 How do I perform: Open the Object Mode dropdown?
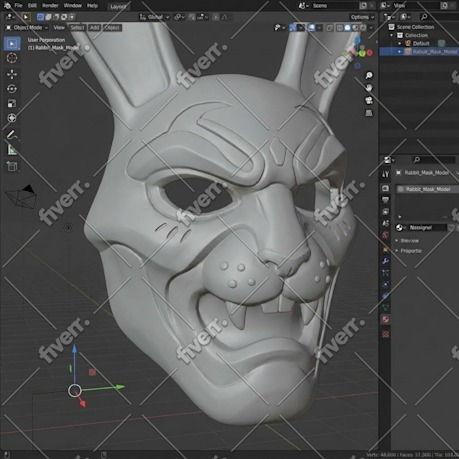tap(26, 28)
